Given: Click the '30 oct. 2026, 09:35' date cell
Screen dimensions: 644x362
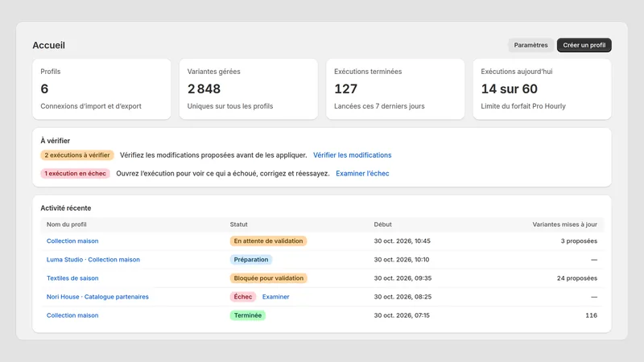Looking at the screenshot, I should coord(402,278).
